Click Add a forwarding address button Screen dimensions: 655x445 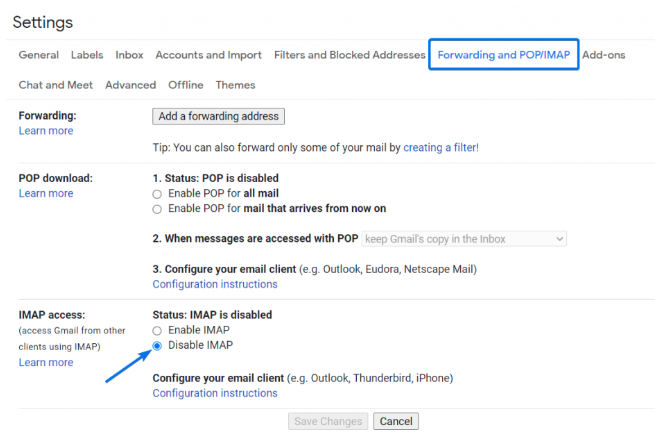coord(219,116)
